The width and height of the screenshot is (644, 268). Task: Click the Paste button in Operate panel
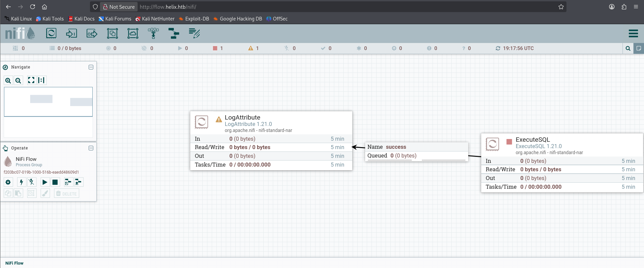pos(18,193)
